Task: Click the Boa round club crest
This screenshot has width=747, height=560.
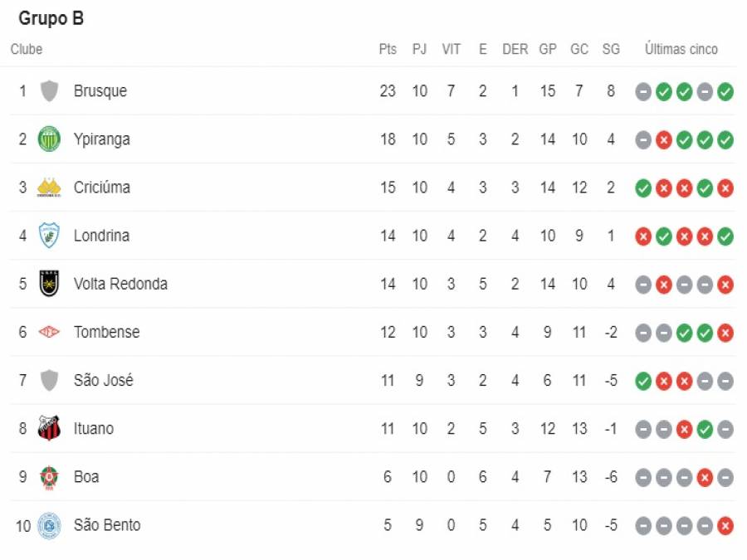Action: (49, 477)
